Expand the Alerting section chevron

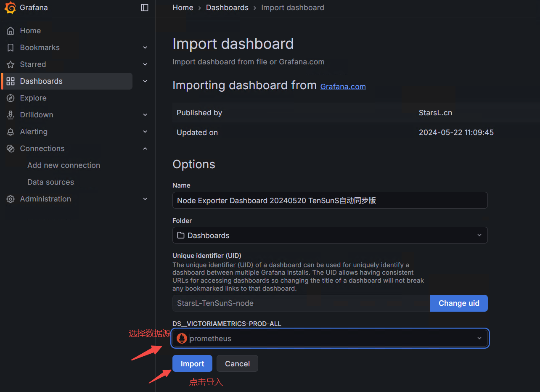click(x=145, y=132)
